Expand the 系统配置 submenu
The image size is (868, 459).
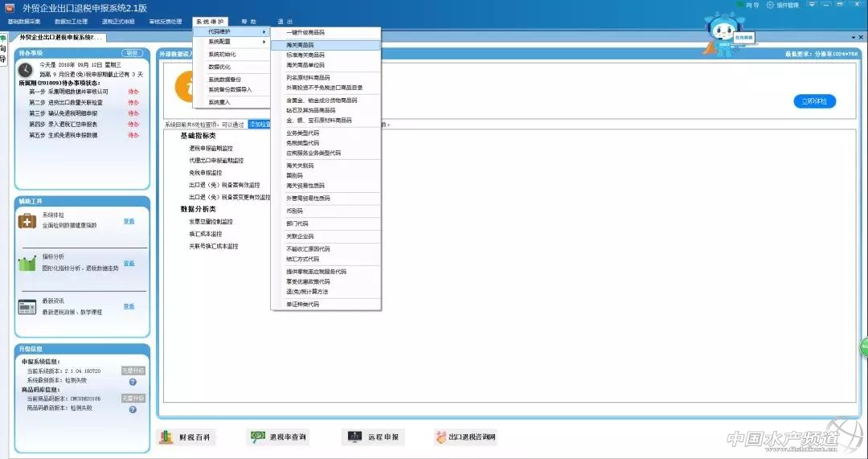click(x=233, y=42)
